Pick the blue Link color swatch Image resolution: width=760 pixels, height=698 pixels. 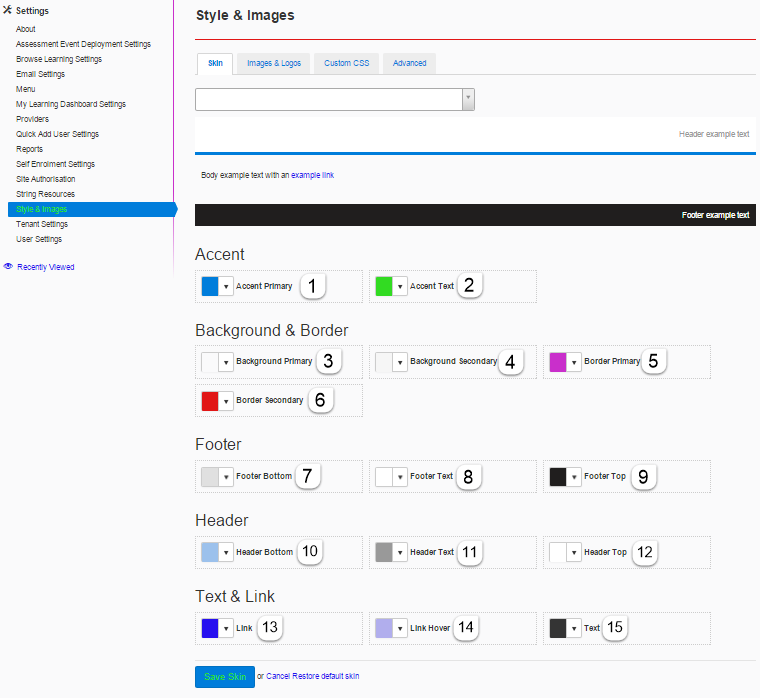coord(210,628)
